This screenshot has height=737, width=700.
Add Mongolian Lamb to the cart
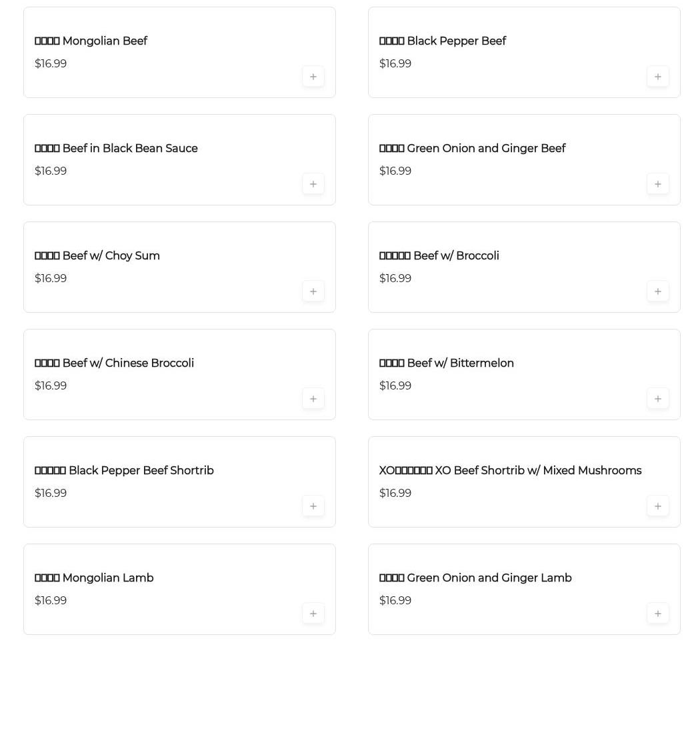pos(313,614)
